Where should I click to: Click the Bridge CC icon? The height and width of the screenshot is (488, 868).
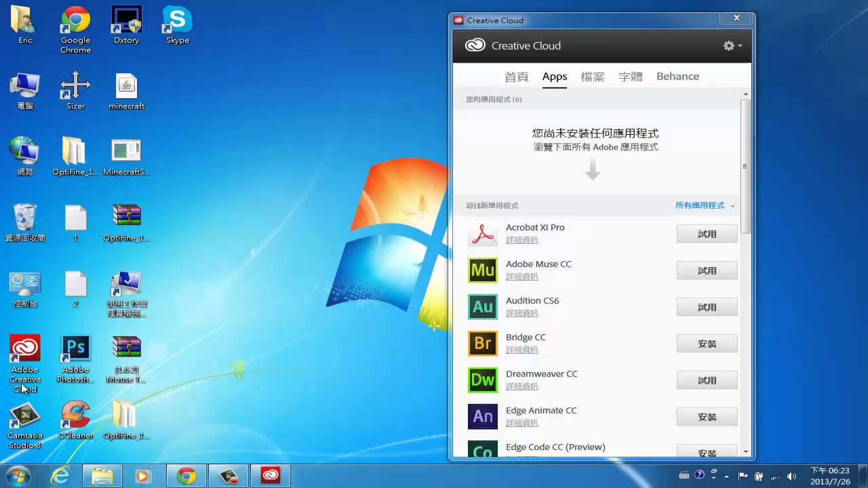click(482, 344)
